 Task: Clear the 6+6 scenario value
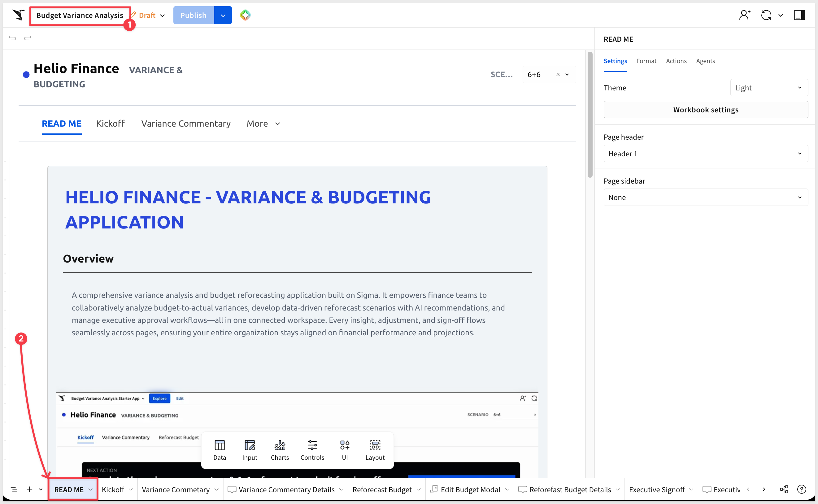pyautogui.click(x=558, y=75)
